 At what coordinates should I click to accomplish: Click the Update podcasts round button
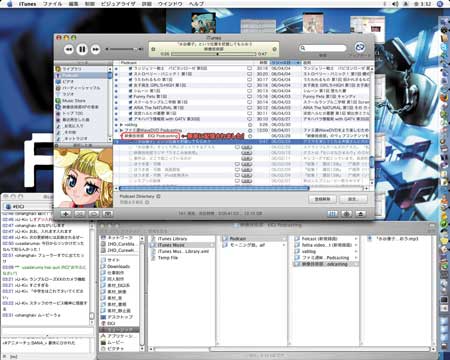coord(359,47)
